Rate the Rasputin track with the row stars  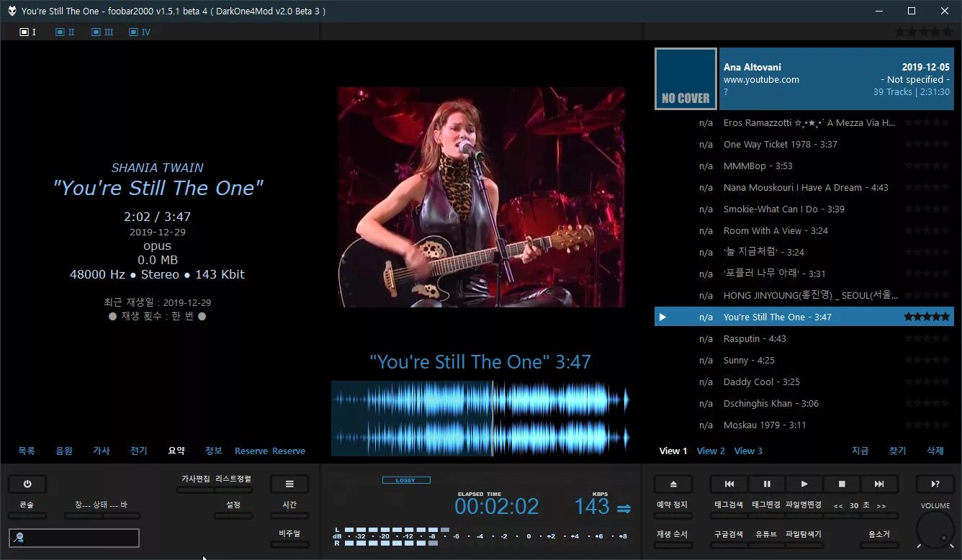coord(927,338)
